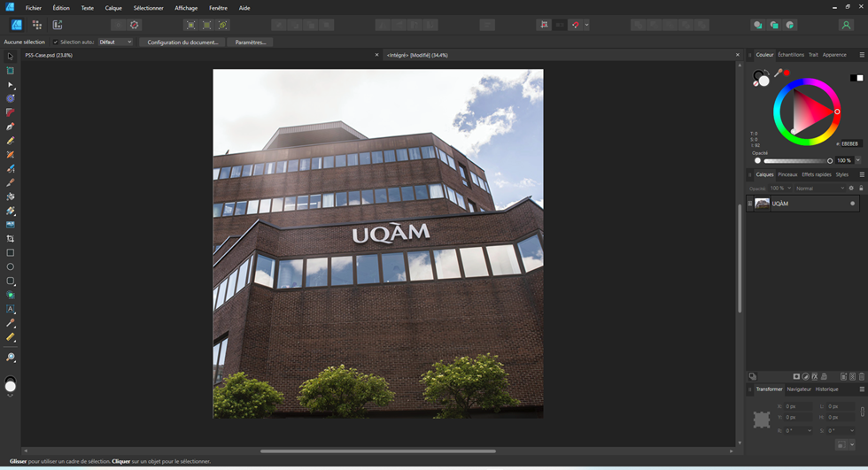Viewport: 868px width, 470px height.
Task: Switch to the Historique tab
Action: 826,389
